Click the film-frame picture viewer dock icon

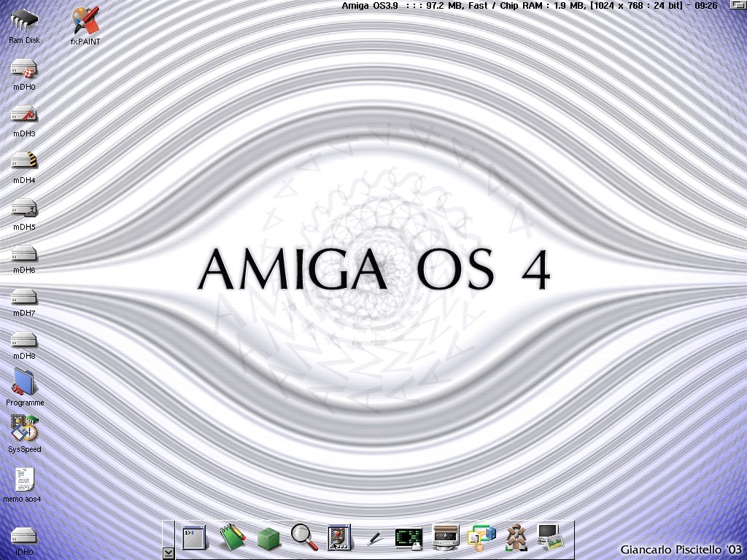coord(339,538)
